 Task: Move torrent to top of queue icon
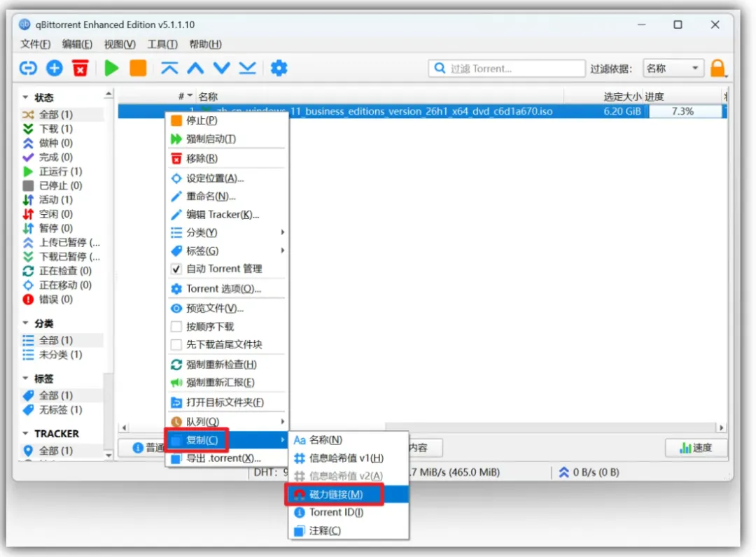pyautogui.click(x=169, y=69)
